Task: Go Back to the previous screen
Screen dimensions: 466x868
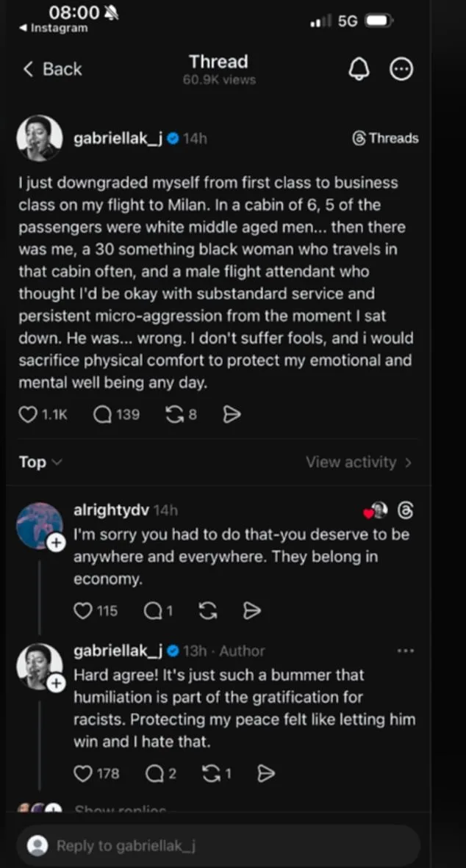Action: click(x=51, y=68)
